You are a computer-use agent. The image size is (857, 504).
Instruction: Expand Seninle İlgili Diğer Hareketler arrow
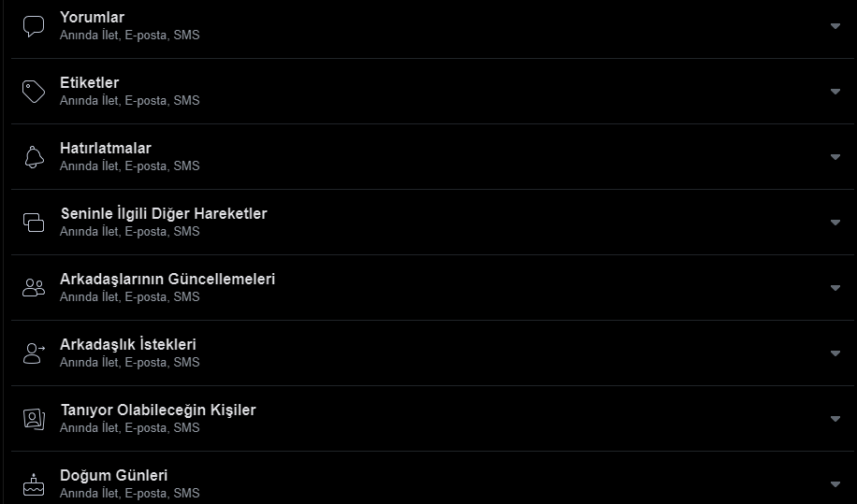(x=835, y=223)
